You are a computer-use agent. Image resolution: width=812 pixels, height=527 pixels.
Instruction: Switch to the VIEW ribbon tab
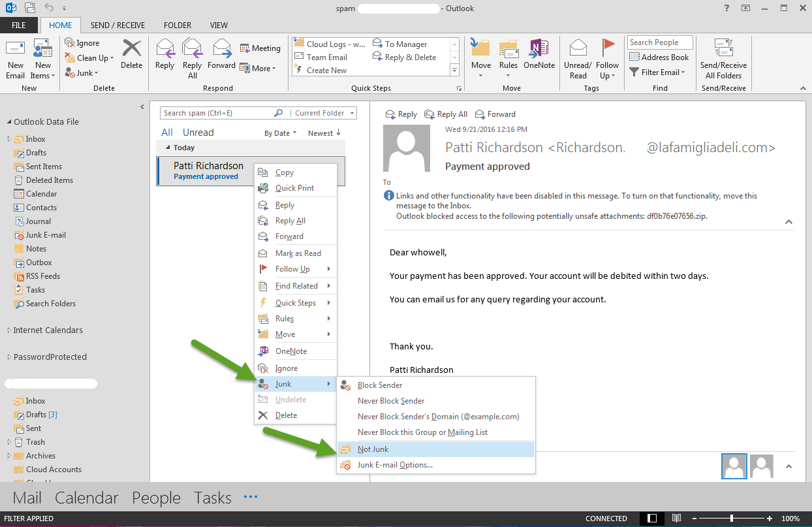(219, 25)
